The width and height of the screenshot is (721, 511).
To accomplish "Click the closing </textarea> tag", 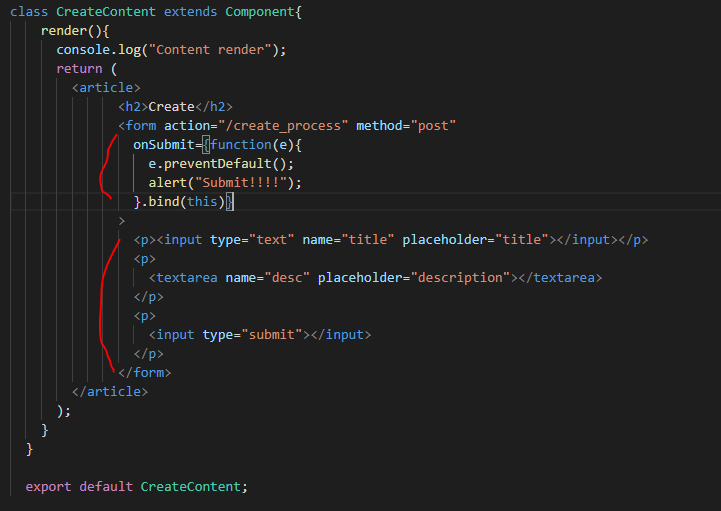I will pos(560,278).
